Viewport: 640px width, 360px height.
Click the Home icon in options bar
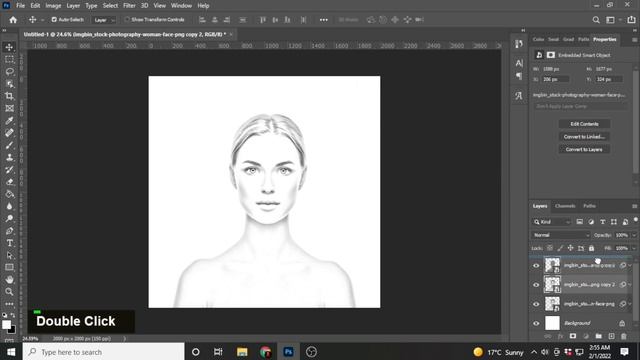tap(13, 20)
